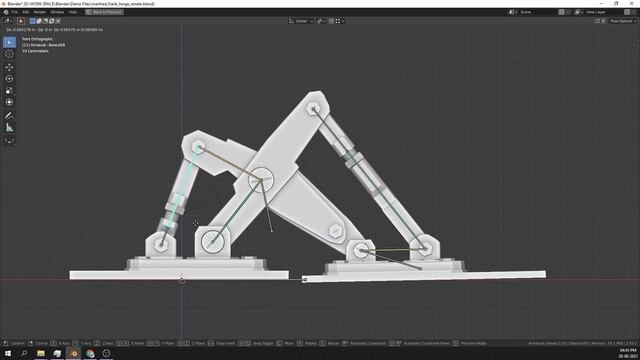This screenshot has width=640, height=360.
Task: Click the Armature Bone.008 label text
Action: [44, 45]
